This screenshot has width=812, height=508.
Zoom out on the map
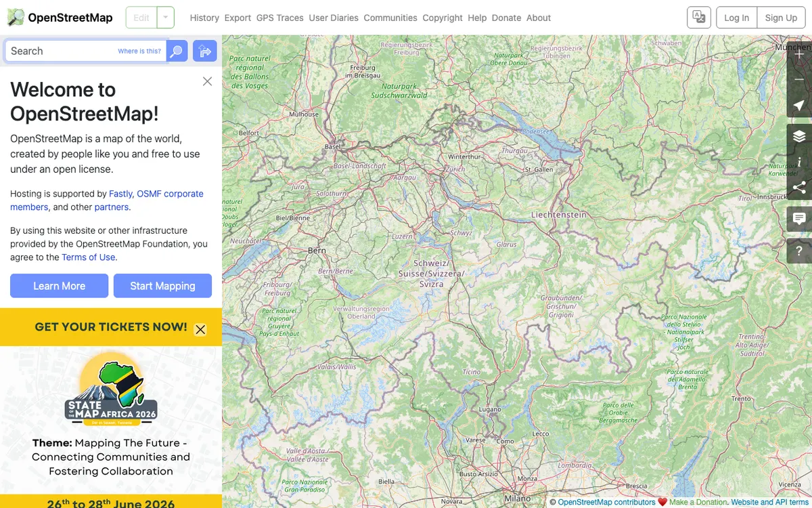pyautogui.click(x=799, y=80)
